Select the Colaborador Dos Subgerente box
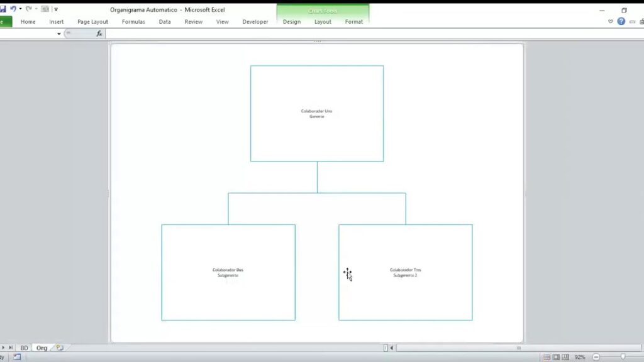This screenshot has width=644, height=362. [228, 273]
